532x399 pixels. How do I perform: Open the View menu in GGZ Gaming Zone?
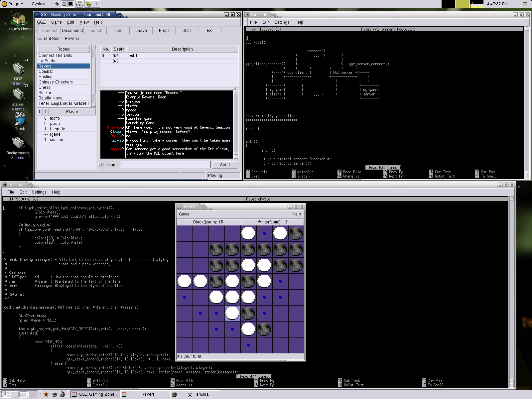tap(84, 22)
